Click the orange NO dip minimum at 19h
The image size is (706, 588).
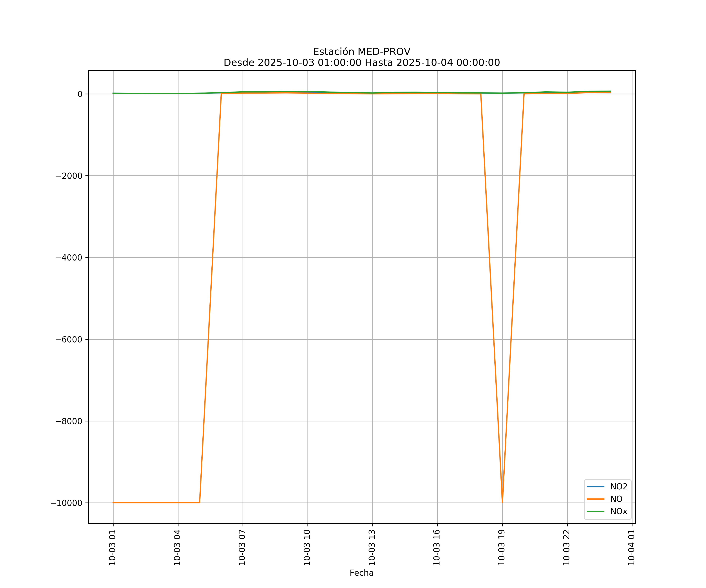[x=502, y=502]
